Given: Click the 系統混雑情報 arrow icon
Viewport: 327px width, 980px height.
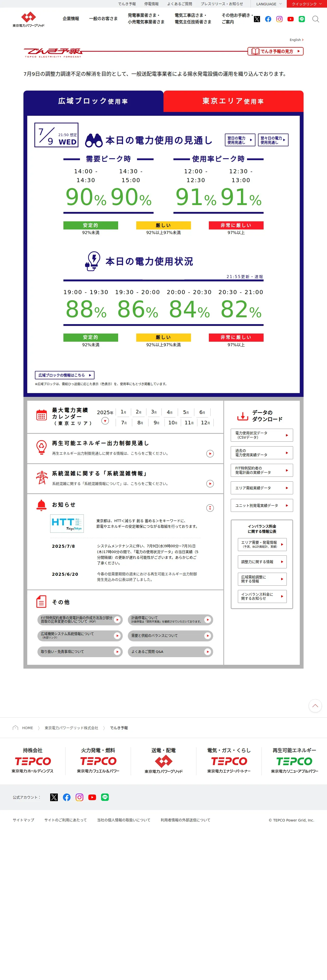Looking at the screenshot, I should pos(210,484).
